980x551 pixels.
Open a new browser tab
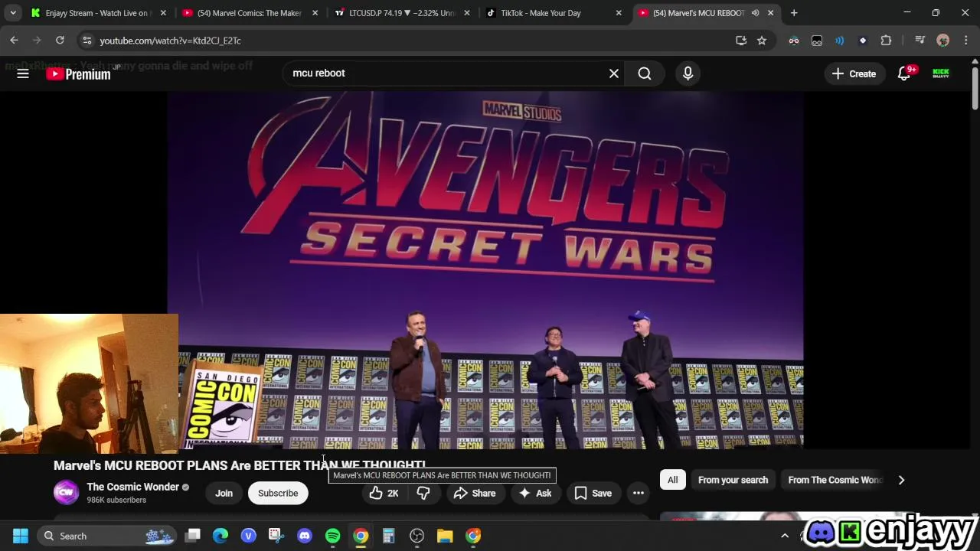point(794,13)
